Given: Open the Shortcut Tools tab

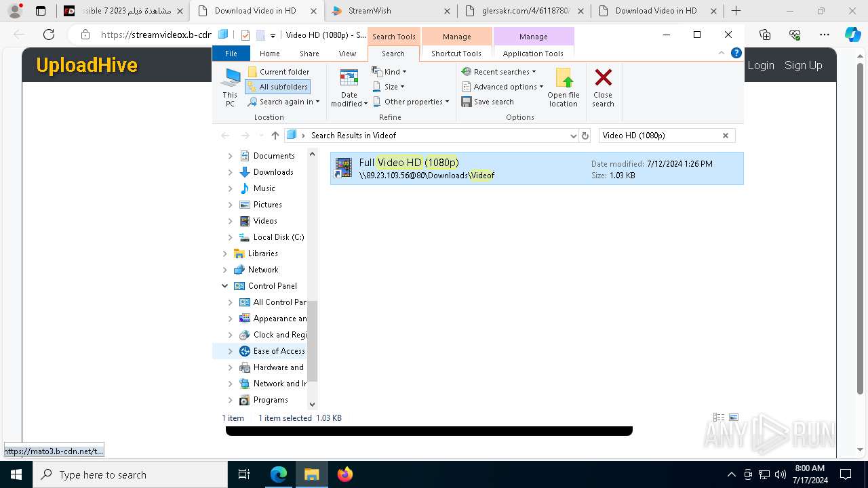Looking at the screenshot, I should (456, 54).
